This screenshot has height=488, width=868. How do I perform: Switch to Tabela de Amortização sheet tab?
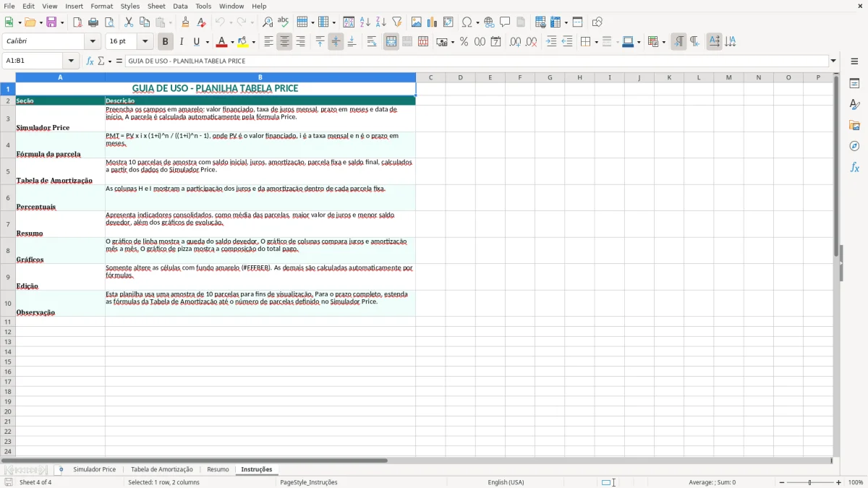(x=162, y=470)
